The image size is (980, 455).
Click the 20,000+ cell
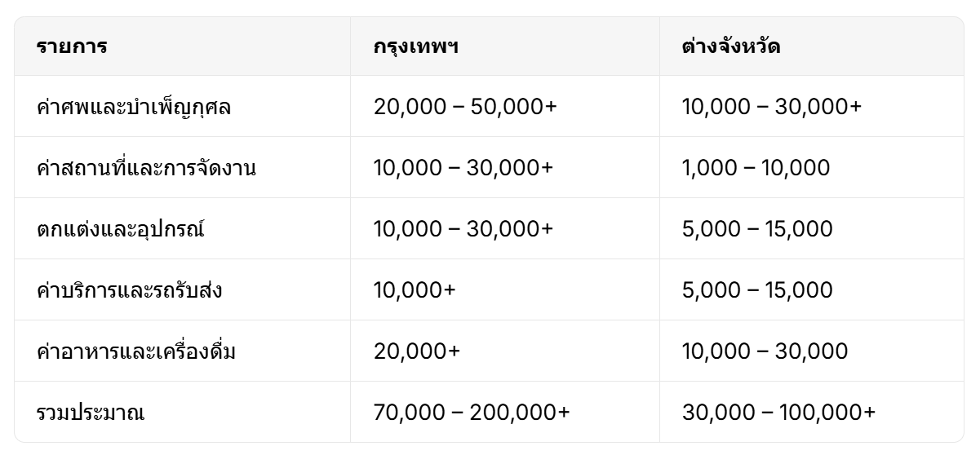(x=417, y=351)
